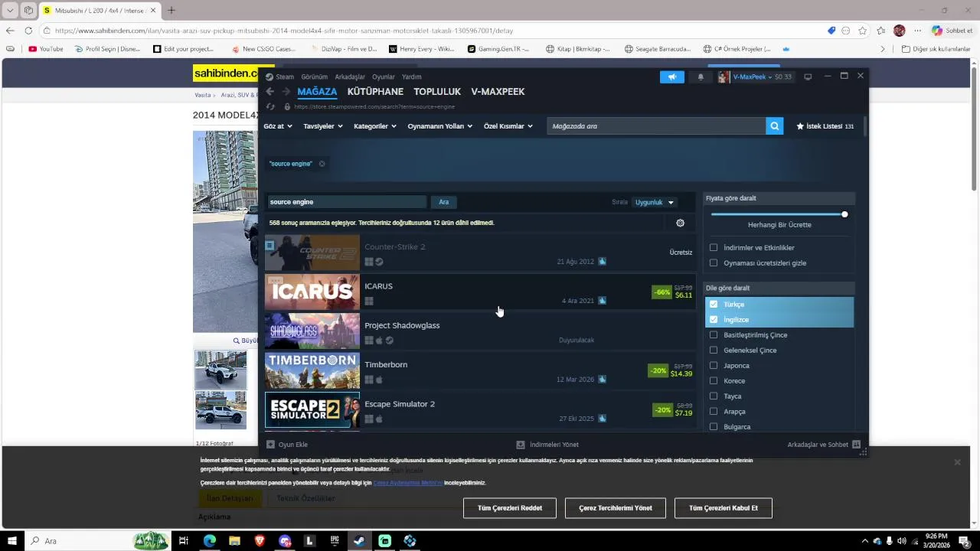980x551 pixels.
Task: Check Korece language filter
Action: 714,381
